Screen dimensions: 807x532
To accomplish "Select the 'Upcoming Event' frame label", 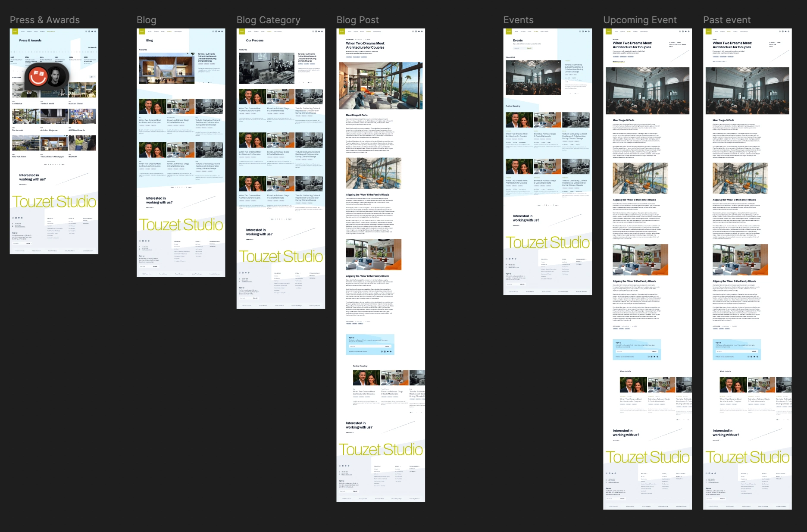I will pos(640,20).
